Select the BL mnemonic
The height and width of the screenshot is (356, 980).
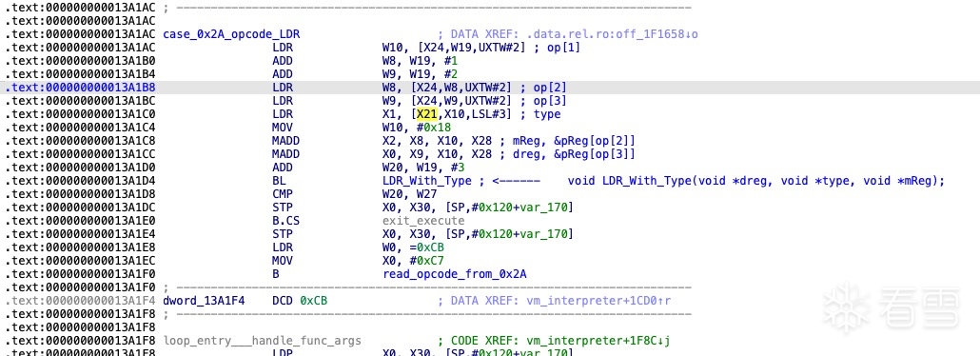point(279,181)
